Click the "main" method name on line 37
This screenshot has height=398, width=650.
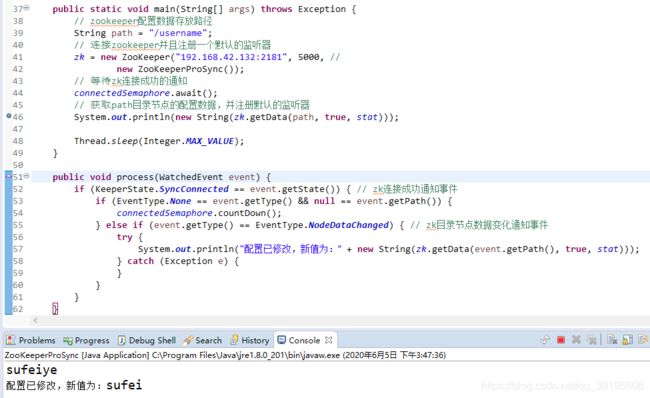click(164, 9)
